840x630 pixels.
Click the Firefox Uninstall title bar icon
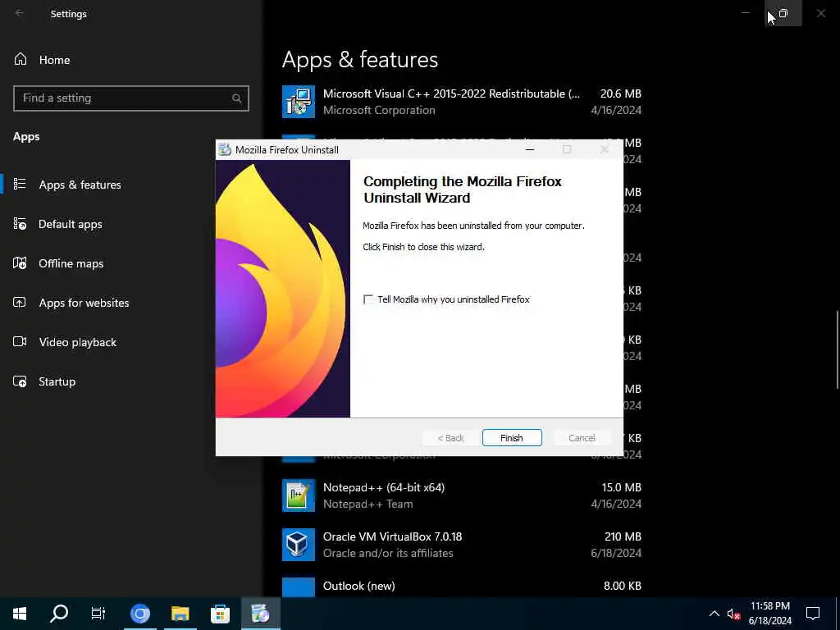(x=225, y=149)
